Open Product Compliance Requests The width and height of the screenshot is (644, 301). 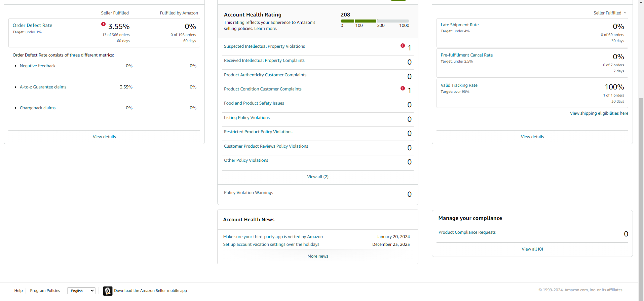point(467,232)
